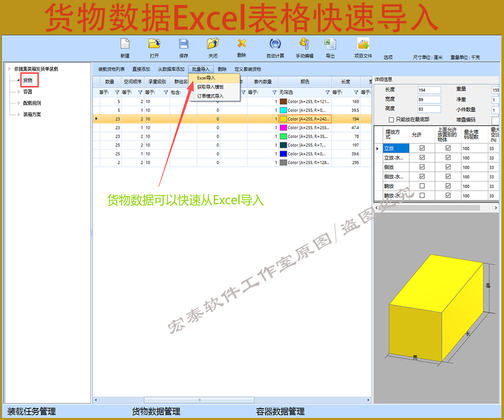Viewport: 504px width, 420px height.
Task: Click right arrow of cargo table scrollbar
Action: [368, 400]
